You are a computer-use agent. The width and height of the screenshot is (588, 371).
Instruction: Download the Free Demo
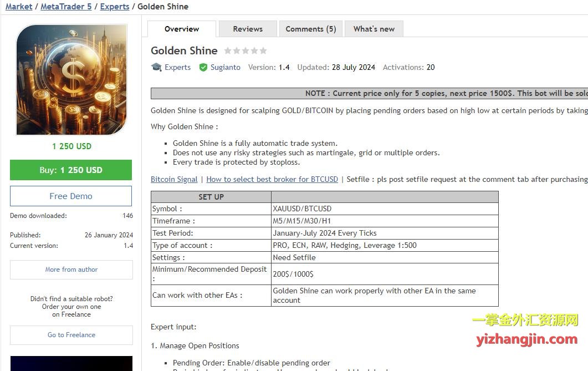click(x=71, y=196)
